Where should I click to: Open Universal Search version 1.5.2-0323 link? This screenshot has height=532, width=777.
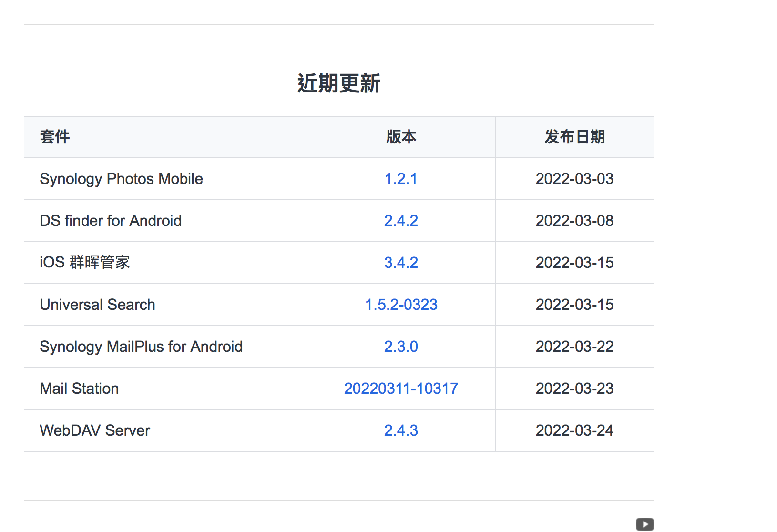pyautogui.click(x=401, y=305)
